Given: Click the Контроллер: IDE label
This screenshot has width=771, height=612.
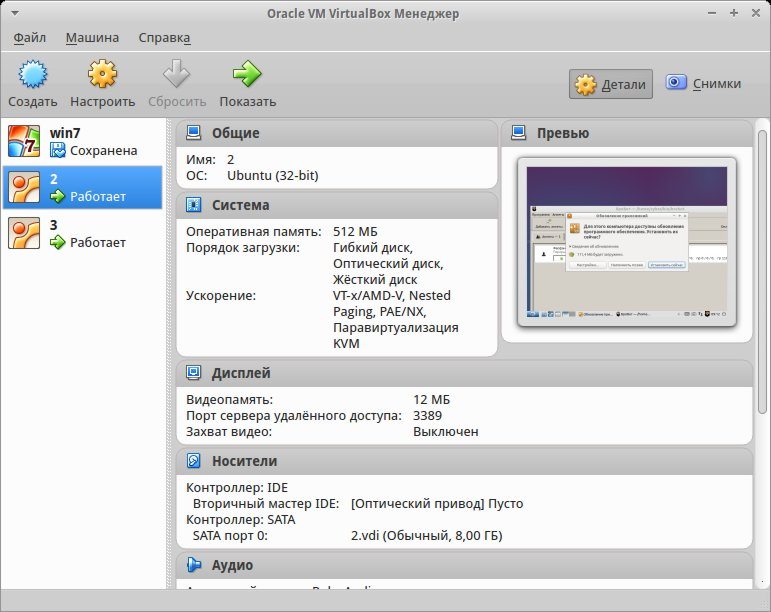Looking at the screenshot, I should [237, 488].
